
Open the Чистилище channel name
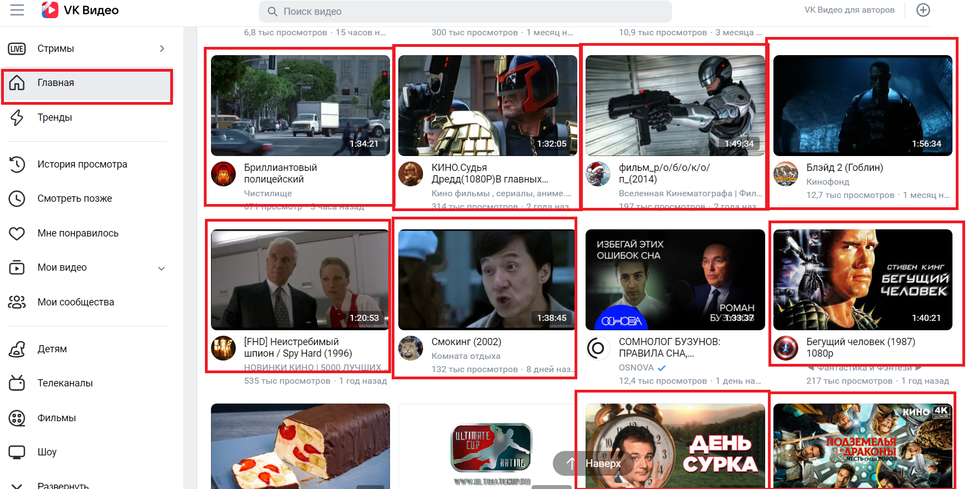[x=268, y=194]
